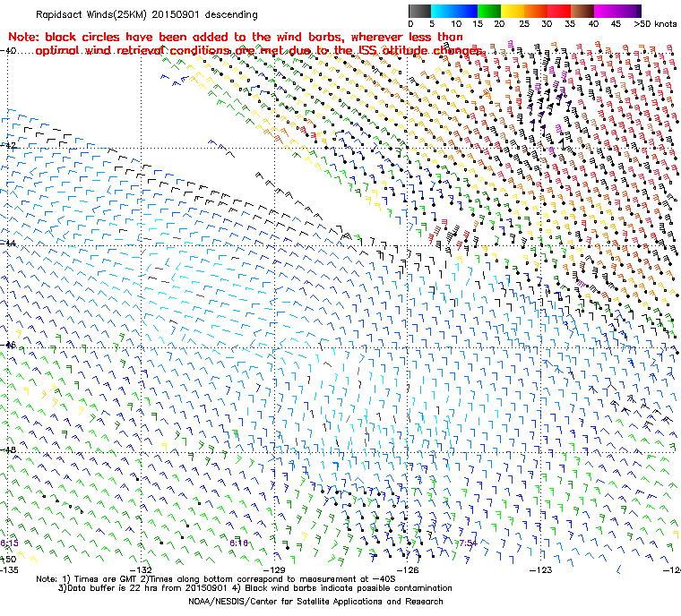This screenshot has height=616, width=681.
Task: Click the yellow 20-25 knots color swatch
Action: pyautogui.click(x=513, y=11)
